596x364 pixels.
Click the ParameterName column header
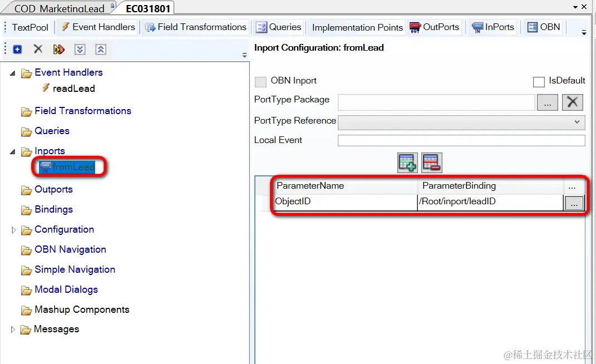pos(345,186)
